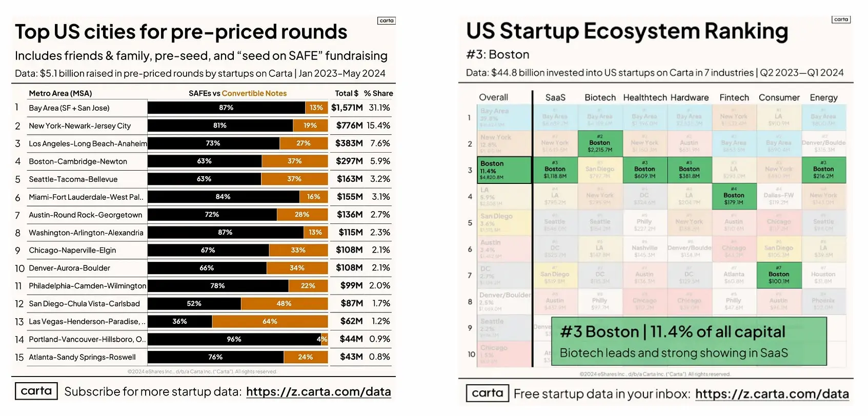Click black 96% segment of the Portland bar

(x=234, y=339)
